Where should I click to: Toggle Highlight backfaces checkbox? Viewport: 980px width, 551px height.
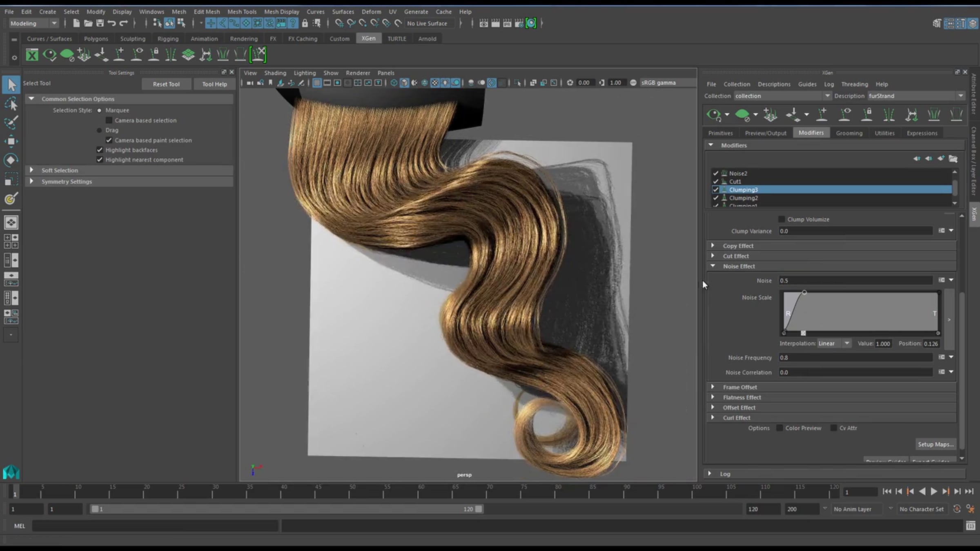coord(100,150)
